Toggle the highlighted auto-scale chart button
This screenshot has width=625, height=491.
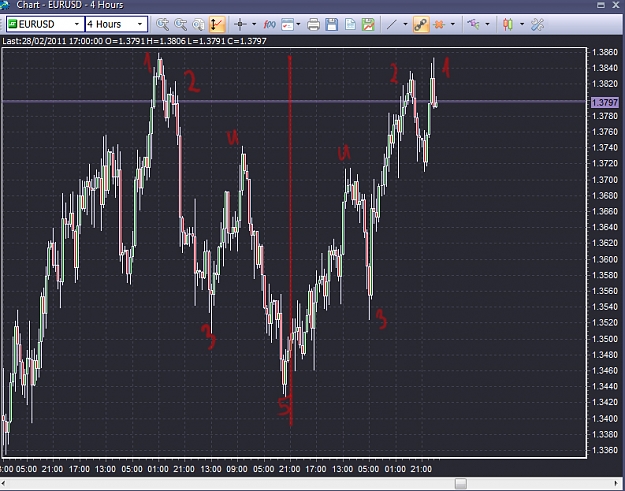pyautogui.click(x=217, y=24)
